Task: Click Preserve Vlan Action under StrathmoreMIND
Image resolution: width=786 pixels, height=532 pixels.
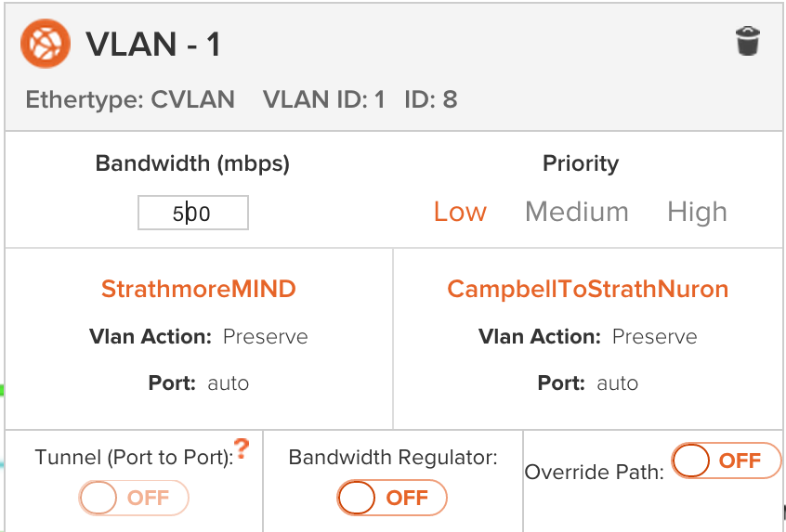Action: (x=265, y=336)
